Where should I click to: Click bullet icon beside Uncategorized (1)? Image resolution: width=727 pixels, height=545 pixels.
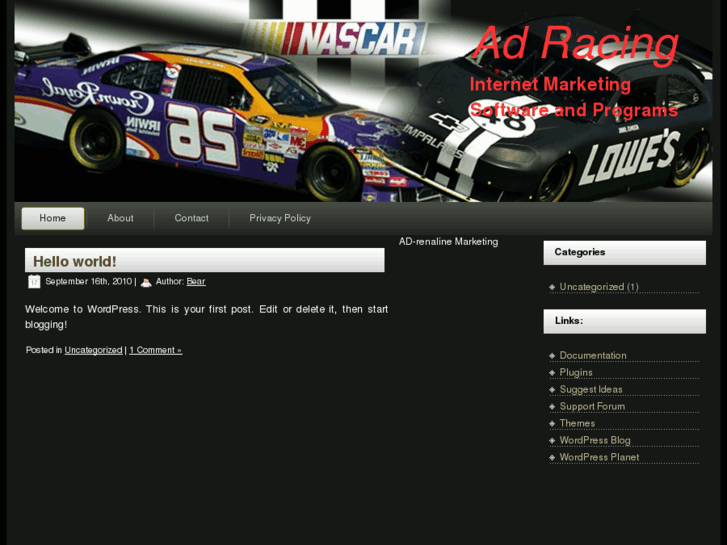click(552, 287)
